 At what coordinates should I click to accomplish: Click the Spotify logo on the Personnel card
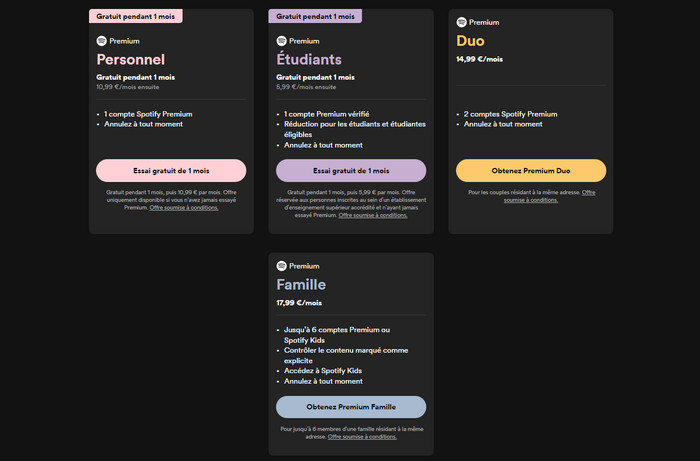tap(101, 41)
